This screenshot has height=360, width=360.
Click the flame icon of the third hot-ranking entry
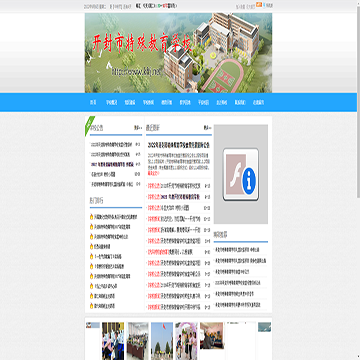(x=91, y=237)
